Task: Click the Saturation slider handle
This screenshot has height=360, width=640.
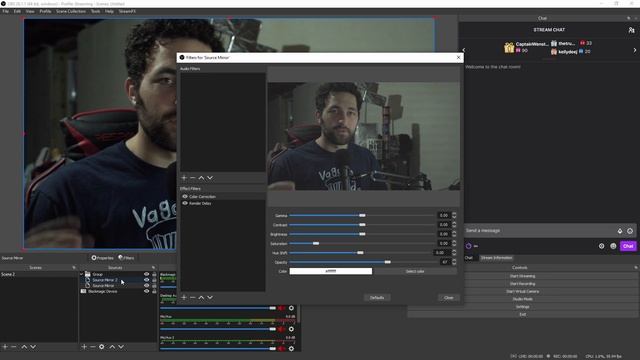Action: tap(316, 243)
